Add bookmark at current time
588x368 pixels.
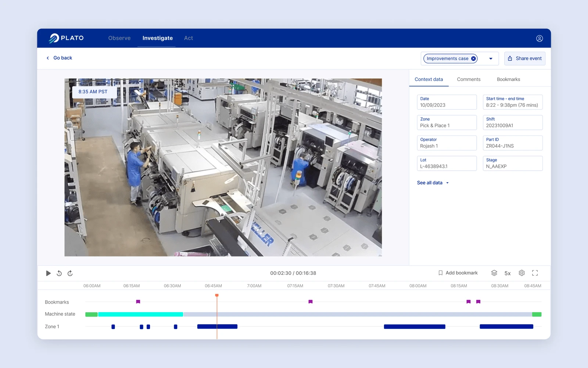tap(458, 273)
